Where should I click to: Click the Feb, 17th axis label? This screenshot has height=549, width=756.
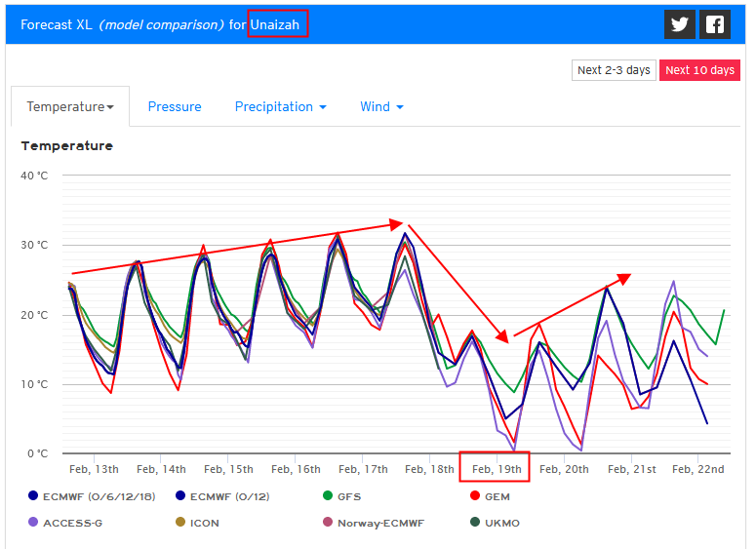[363, 469]
